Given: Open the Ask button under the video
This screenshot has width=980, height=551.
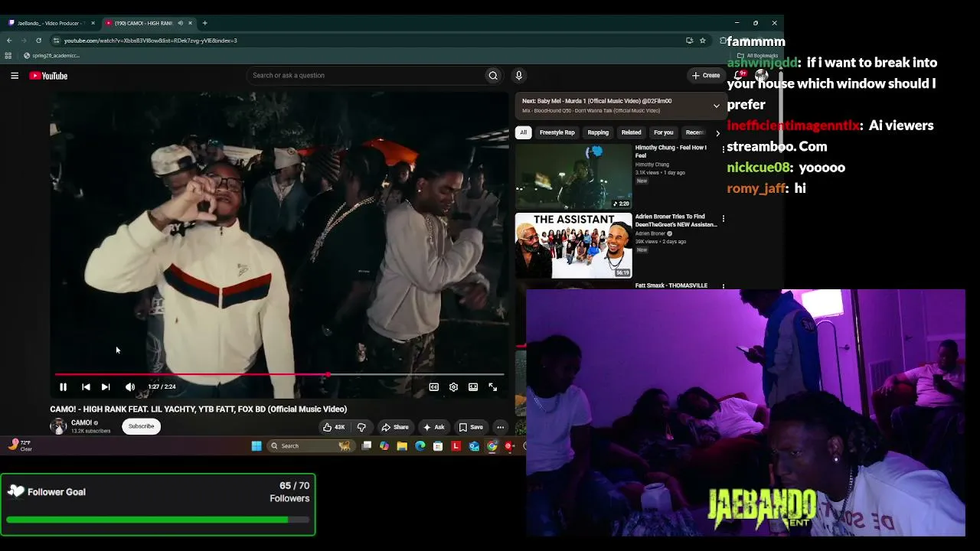Looking at the screenshot, I should [433, 427].
